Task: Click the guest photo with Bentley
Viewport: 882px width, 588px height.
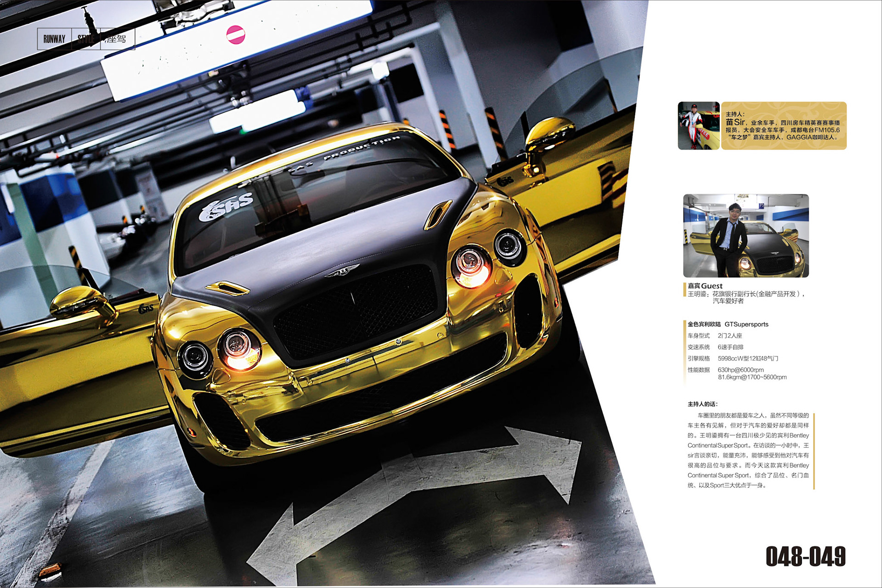Action: pos(746,235)
